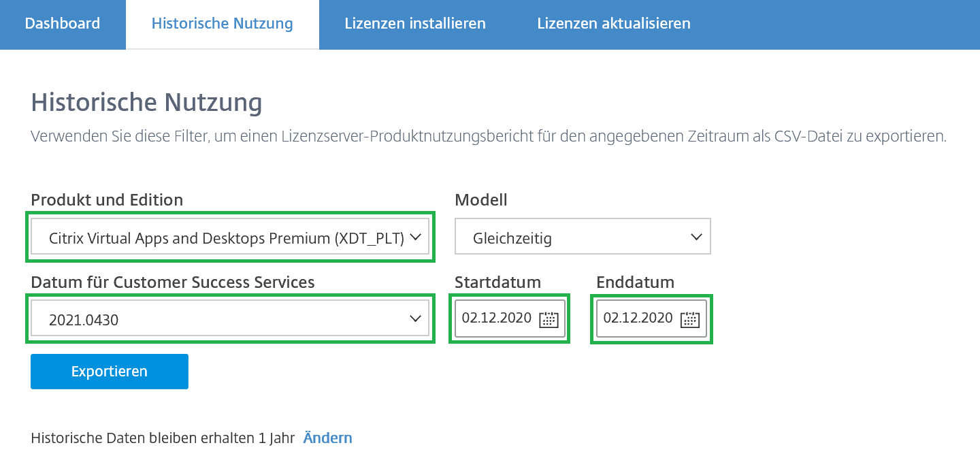
Task: Click the Ändern link for historical data retention
Action: [x=327, y=438]
